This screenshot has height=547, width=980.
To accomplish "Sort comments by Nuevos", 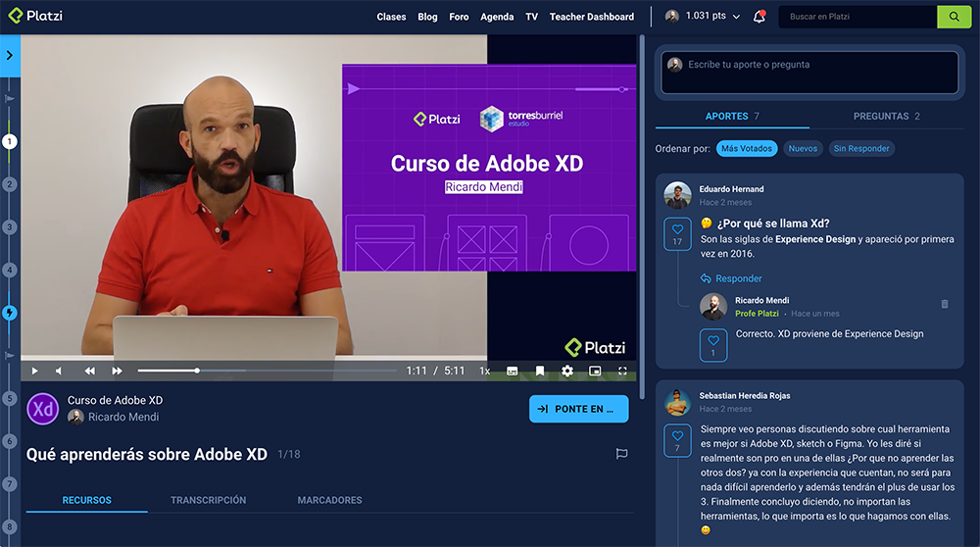I will tap(803, 149).
